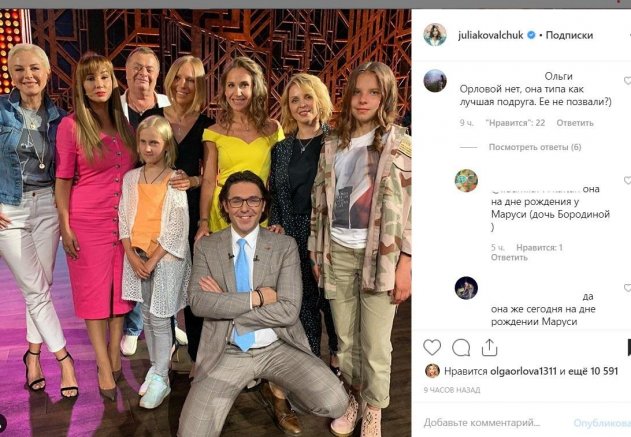Like the last comment starting with 'да'

click(627, 288)
